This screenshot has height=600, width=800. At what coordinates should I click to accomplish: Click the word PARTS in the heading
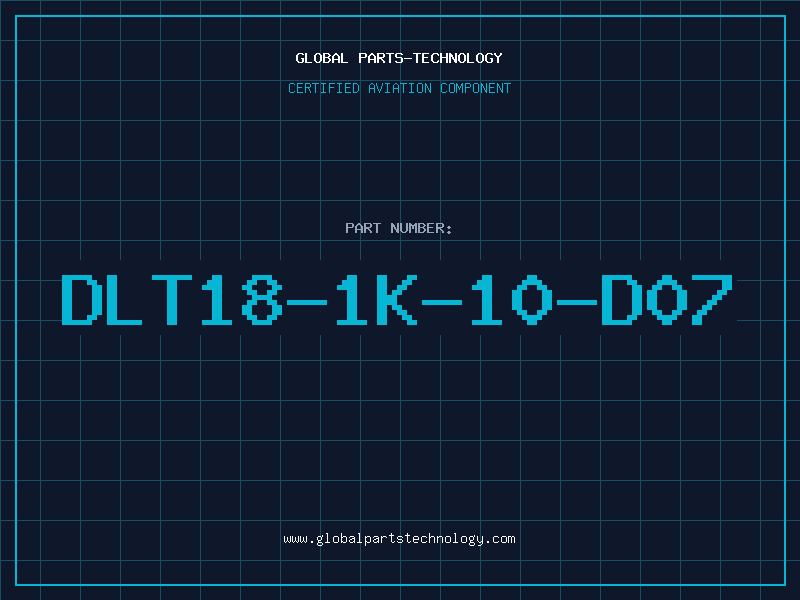pos(381,58)
